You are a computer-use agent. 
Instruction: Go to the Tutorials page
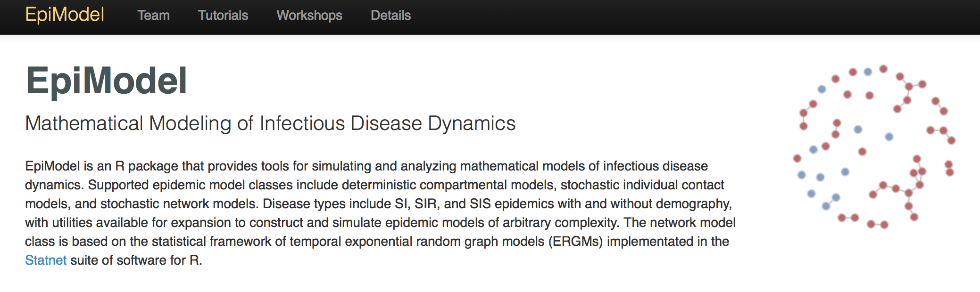point(223,16)
